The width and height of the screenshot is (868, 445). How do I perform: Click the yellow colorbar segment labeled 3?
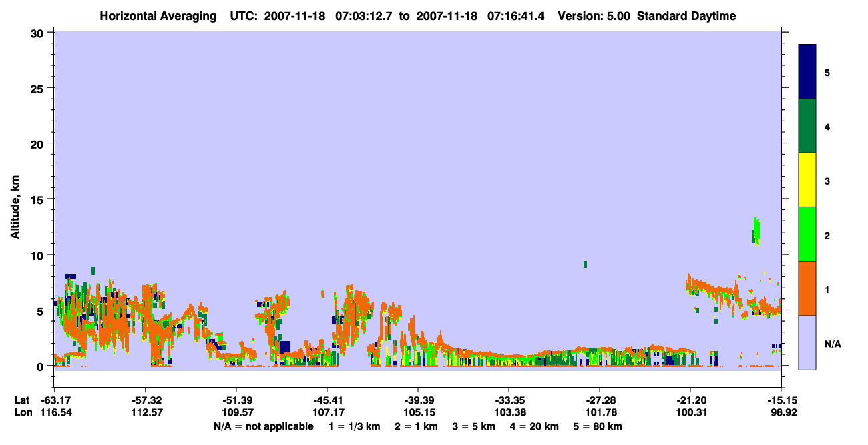coord(807,180)
